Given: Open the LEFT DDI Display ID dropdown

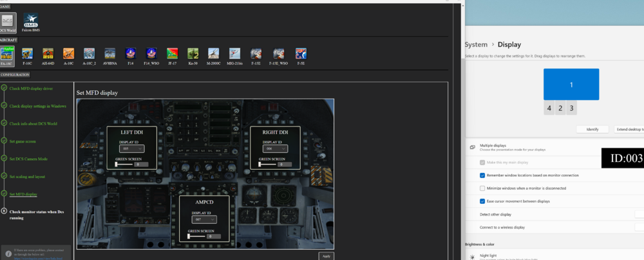Looking at the screenshot, I should coord(131,148).
